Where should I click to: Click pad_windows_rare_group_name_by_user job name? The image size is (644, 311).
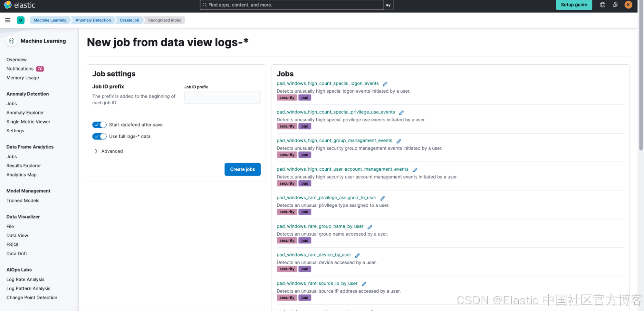(x=320, y=226)
